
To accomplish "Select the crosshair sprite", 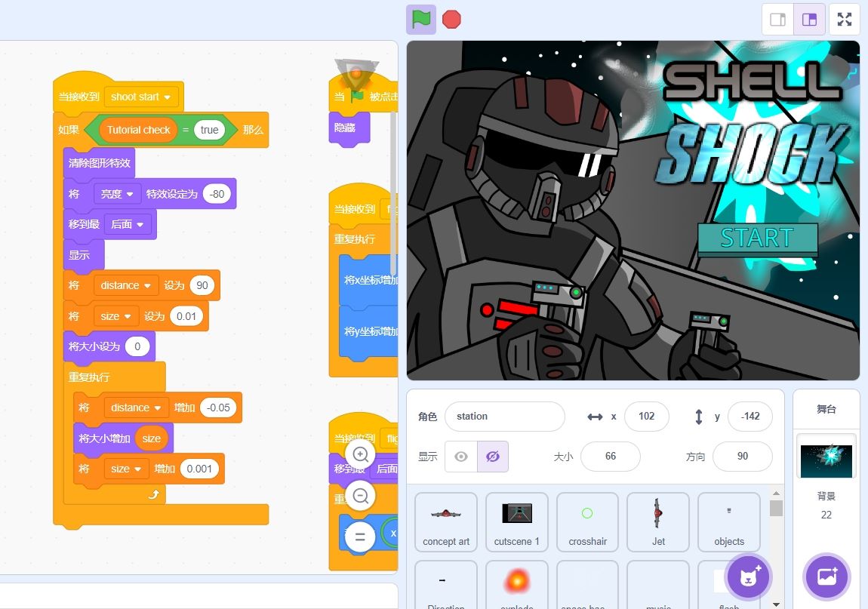I will click(x=587, y=521).
